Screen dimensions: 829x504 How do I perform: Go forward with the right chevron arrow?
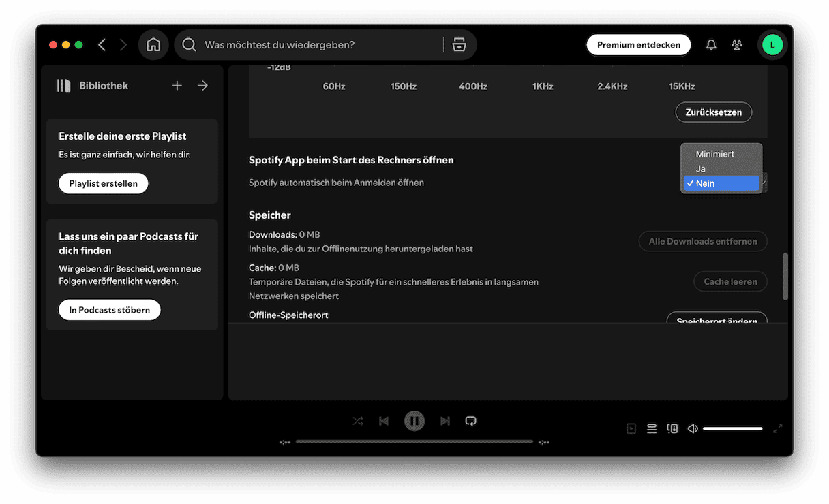click(x=123, y=45)
